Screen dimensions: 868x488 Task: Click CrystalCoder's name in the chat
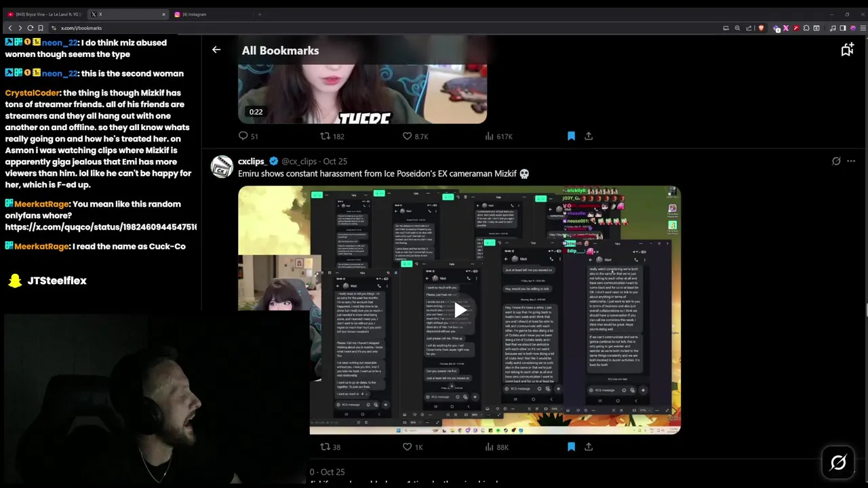[x=33, y=93]
